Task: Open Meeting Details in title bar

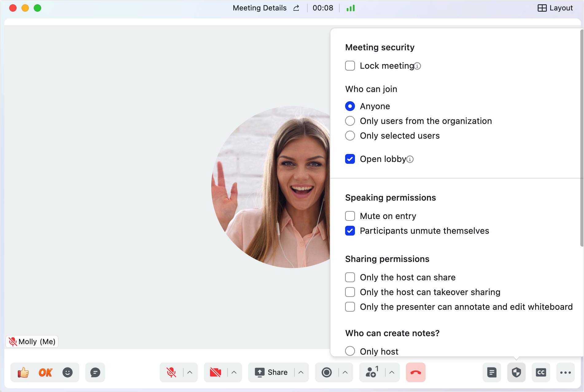Action: coord(260,8)
